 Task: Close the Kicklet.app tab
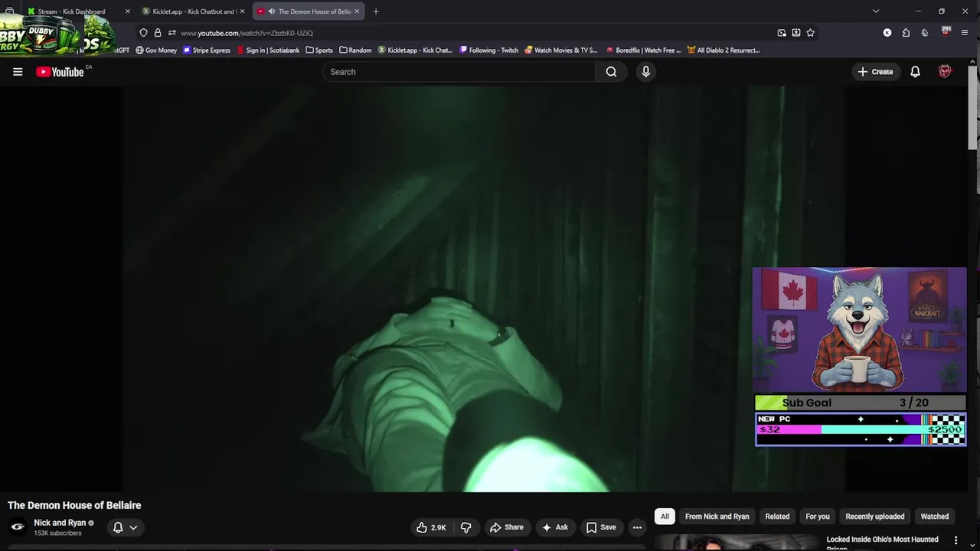[242, 11]
